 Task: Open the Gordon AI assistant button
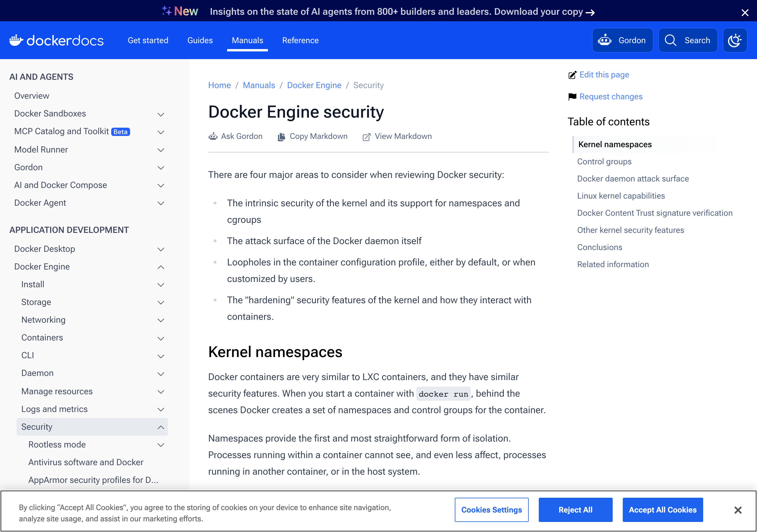622,40
